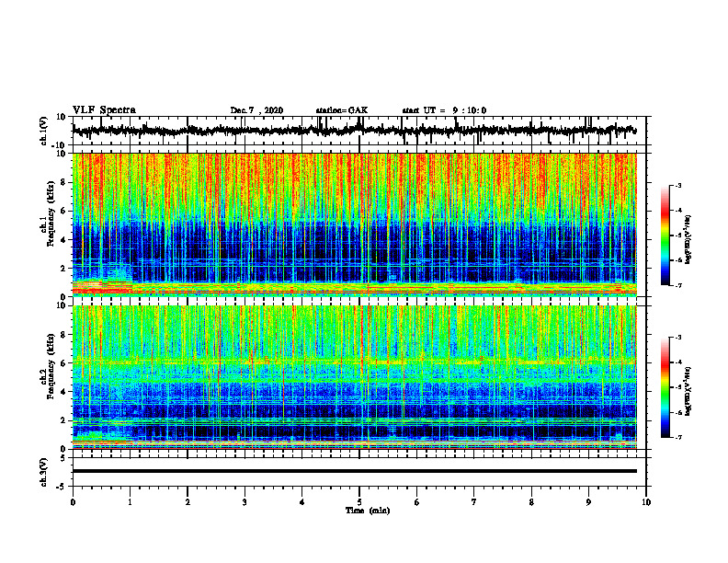Click the ch.2 colorbar log(PSD) unit label
The height and width of the screenshot is (563, 728).
(x=688, y=391)
